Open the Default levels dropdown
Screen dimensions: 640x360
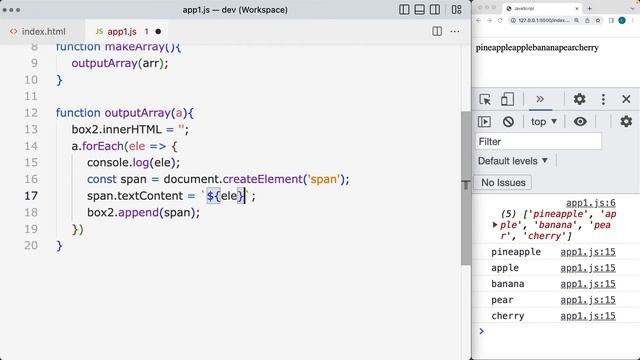point(513,161)
